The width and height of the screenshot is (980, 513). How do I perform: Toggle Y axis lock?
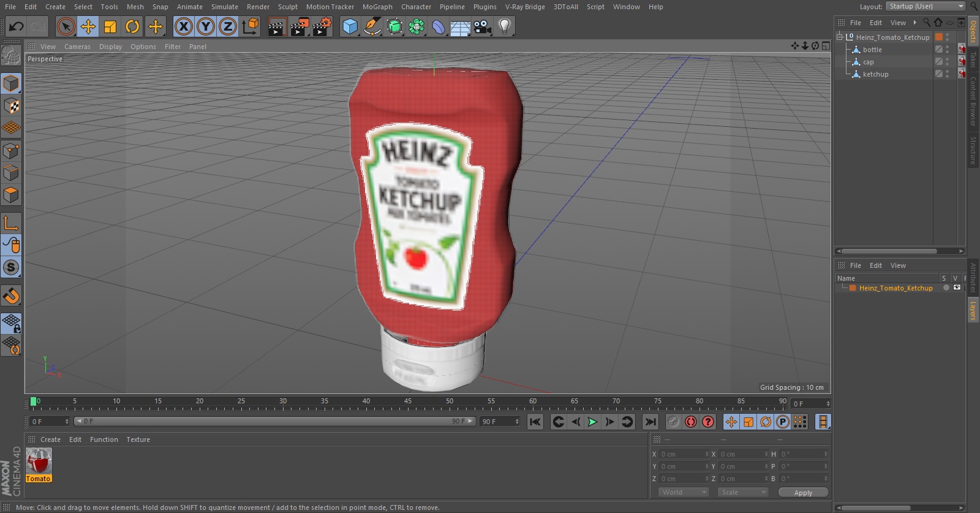(206, 26)
